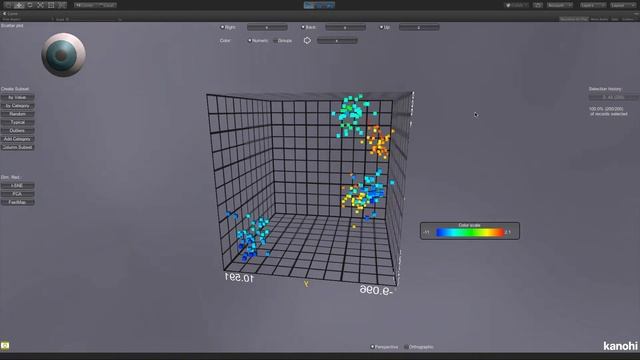640x360 pixels.
Task: Select the Game tab
Action: pos(10,13)
